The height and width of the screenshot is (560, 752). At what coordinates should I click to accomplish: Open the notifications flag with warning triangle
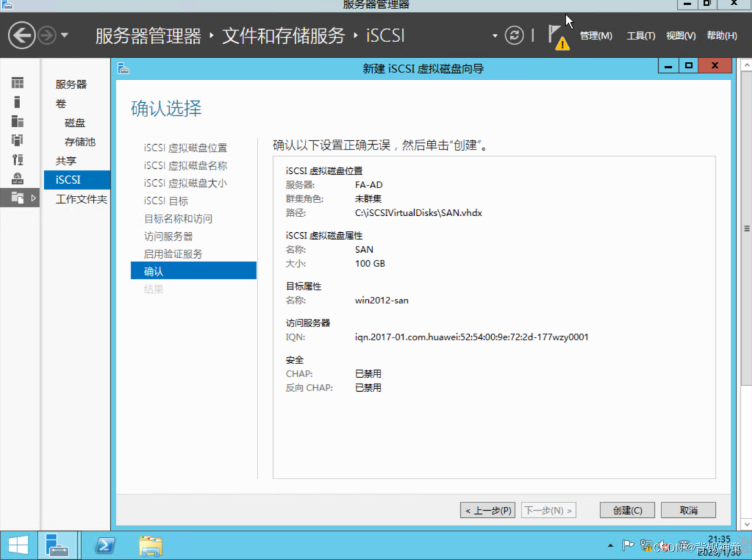pyautogui.click(x=556, y=36)
